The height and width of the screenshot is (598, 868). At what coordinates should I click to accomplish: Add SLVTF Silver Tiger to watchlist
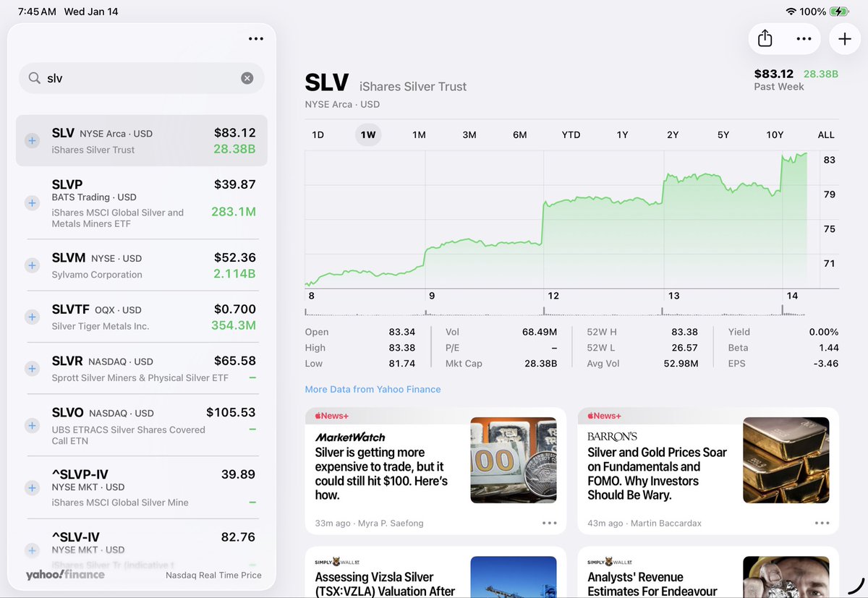coord(32,317)
